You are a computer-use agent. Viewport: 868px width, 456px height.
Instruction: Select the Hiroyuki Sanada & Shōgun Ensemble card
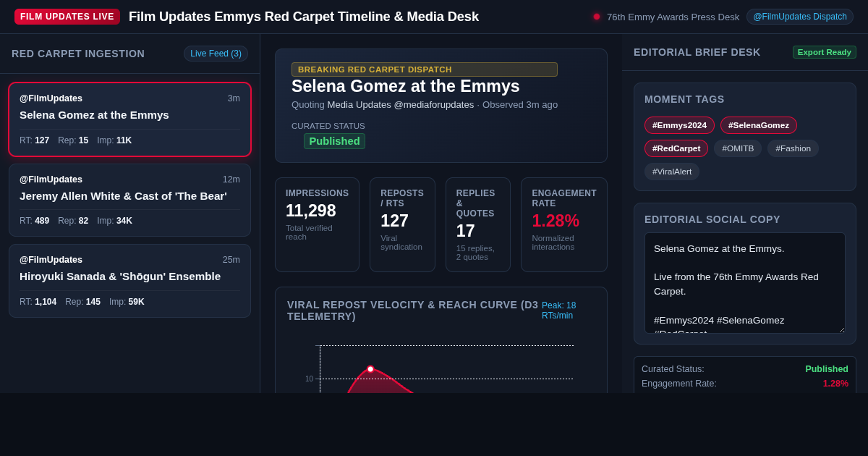tap(130, 281)
